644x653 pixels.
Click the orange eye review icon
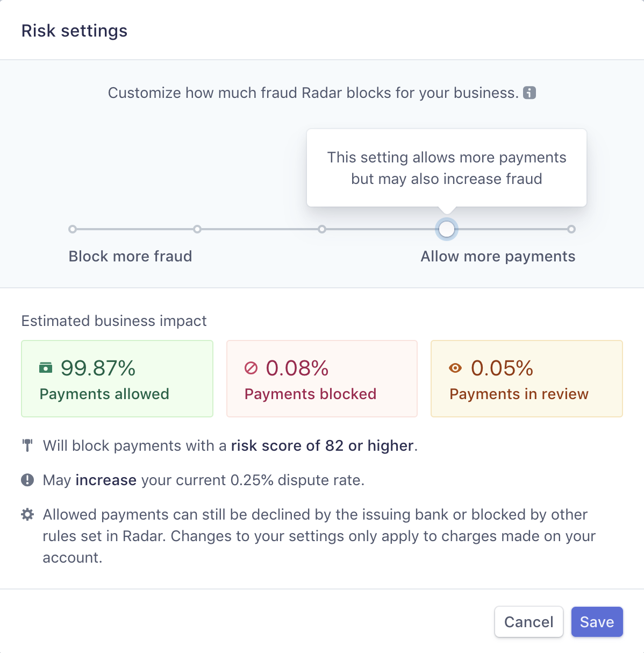tap(455, 368)
